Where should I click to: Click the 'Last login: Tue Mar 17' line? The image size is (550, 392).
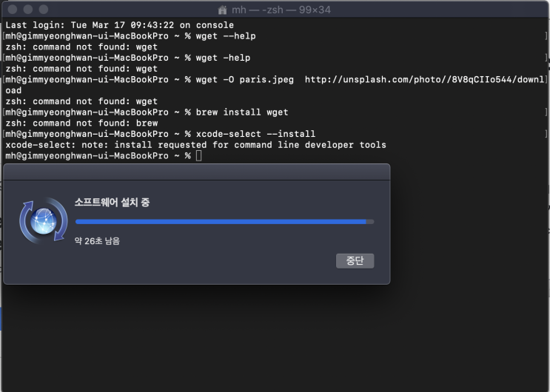click(120, 25)
